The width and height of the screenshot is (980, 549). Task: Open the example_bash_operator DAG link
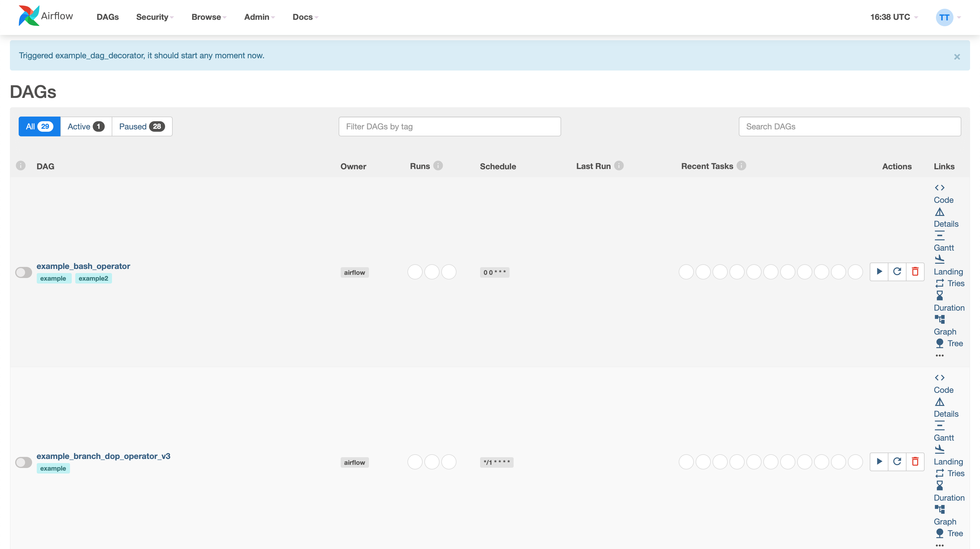click(x=83, y=266)
